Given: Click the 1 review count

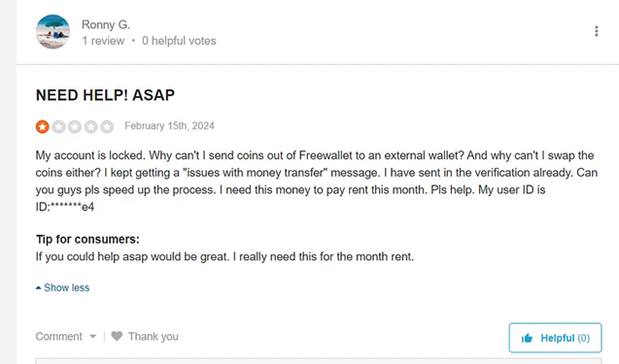Looking at the screenshot, I should 103,41.
